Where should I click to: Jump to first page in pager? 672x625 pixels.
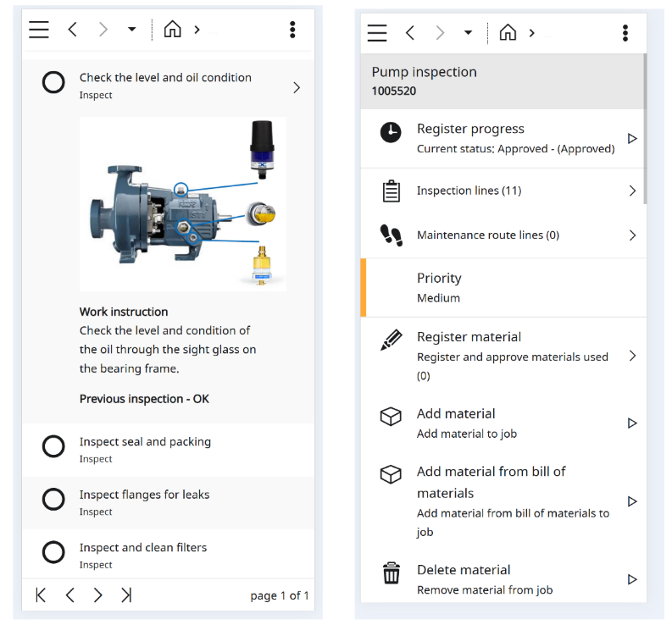(x=41, y=595)
